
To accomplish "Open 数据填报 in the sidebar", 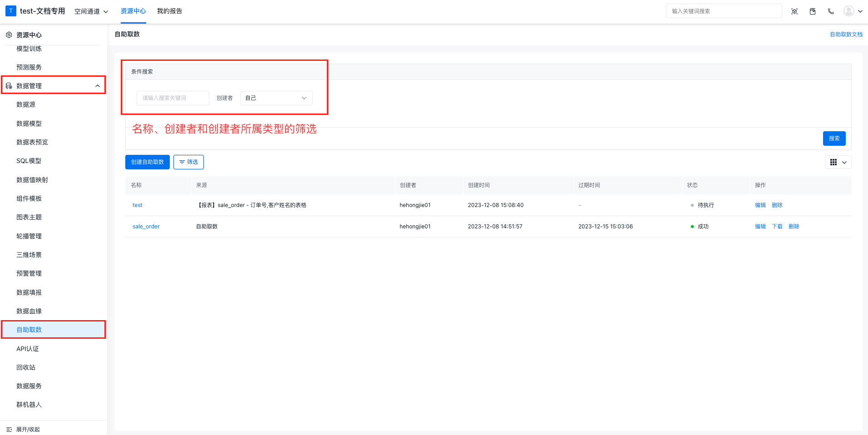I will [29, 292].
